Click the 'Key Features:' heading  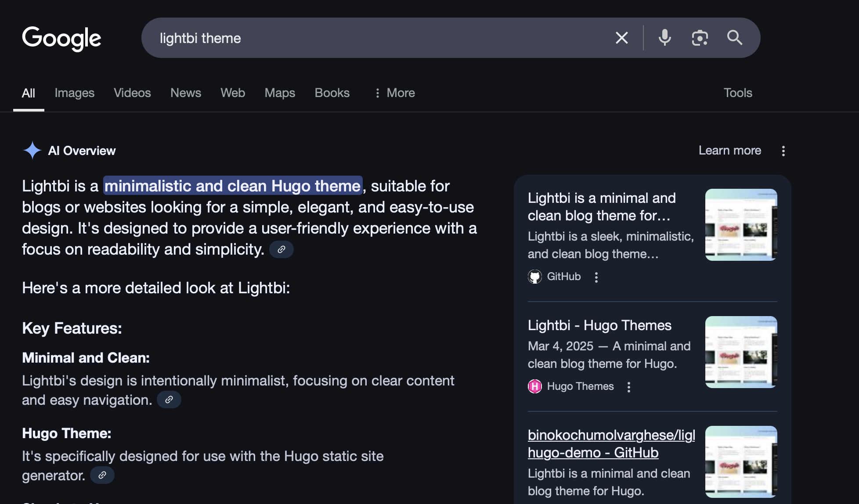pos(72,328)
